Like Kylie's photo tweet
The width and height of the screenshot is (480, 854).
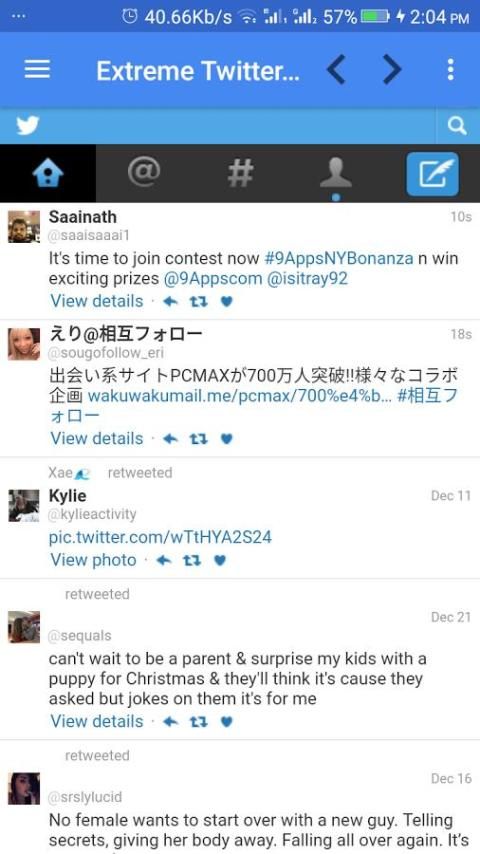pyautogui.click(x=220, y=560)
